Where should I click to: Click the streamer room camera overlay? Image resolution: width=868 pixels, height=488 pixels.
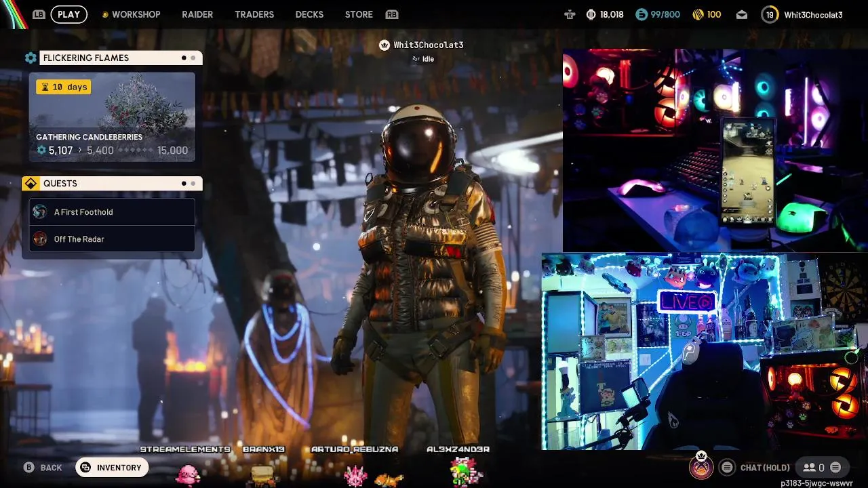point(705,351)
